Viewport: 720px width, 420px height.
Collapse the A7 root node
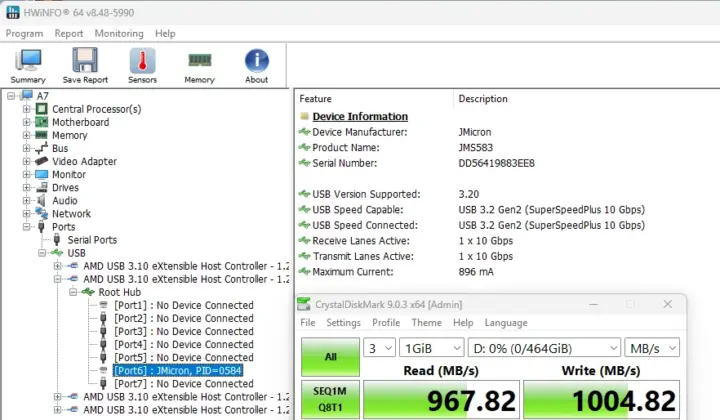[11, 95]
